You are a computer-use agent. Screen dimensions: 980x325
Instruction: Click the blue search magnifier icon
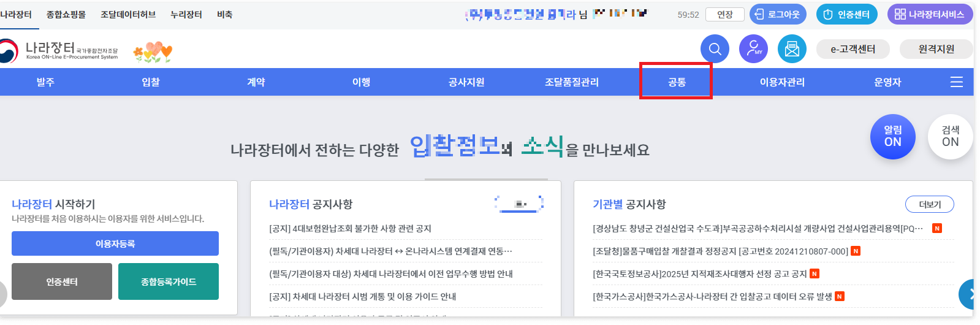[x=715, y=49]
